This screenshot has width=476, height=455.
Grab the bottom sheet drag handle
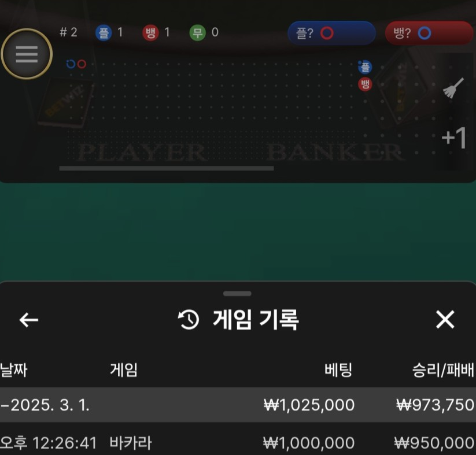(x=237, y=294)
